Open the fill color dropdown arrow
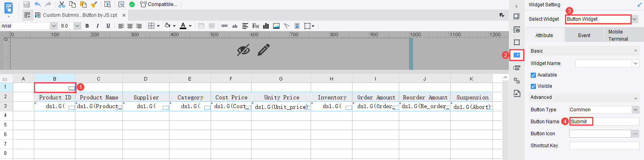Image resolution: width=644 pixels, height=160 pixels. [x=174, y=26]
